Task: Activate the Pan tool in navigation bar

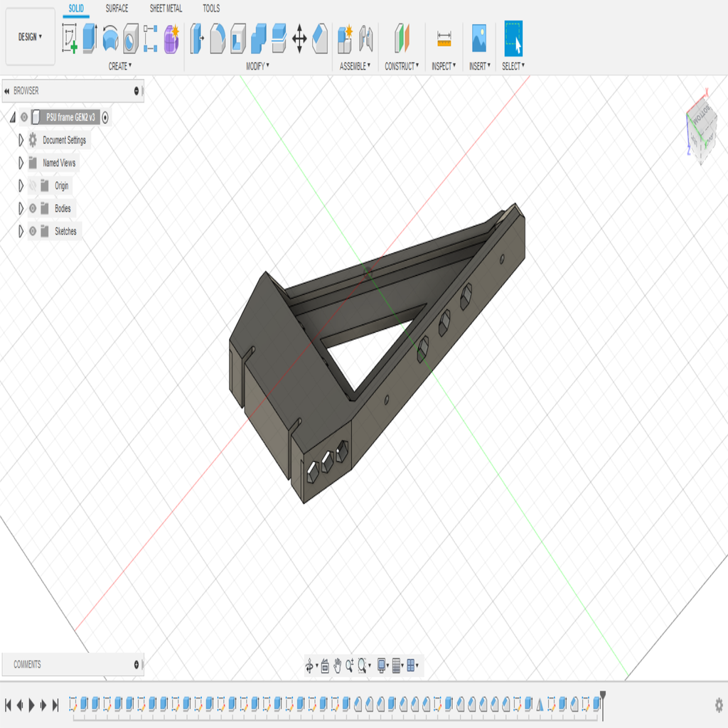Action: point(338,667)
